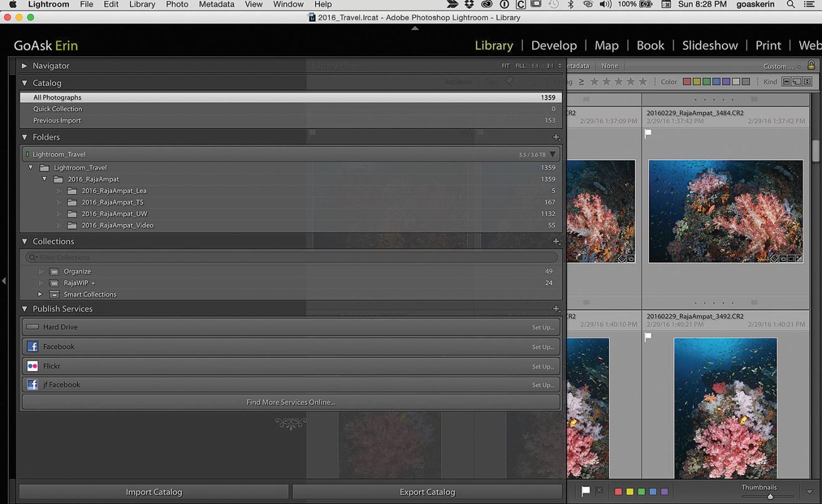Expand the Navigator panel
Viewport: 822px width, 504px height.
pyautogui.click(x=24, y=66)
